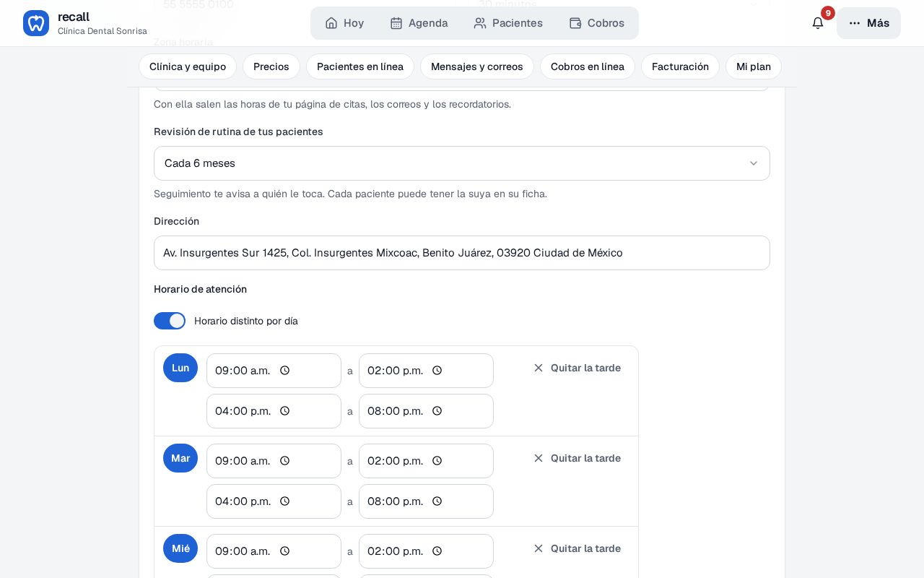
Task: Click the wallet icon beside Cobros
Action: pyautogui.click(x=575, y=23)
